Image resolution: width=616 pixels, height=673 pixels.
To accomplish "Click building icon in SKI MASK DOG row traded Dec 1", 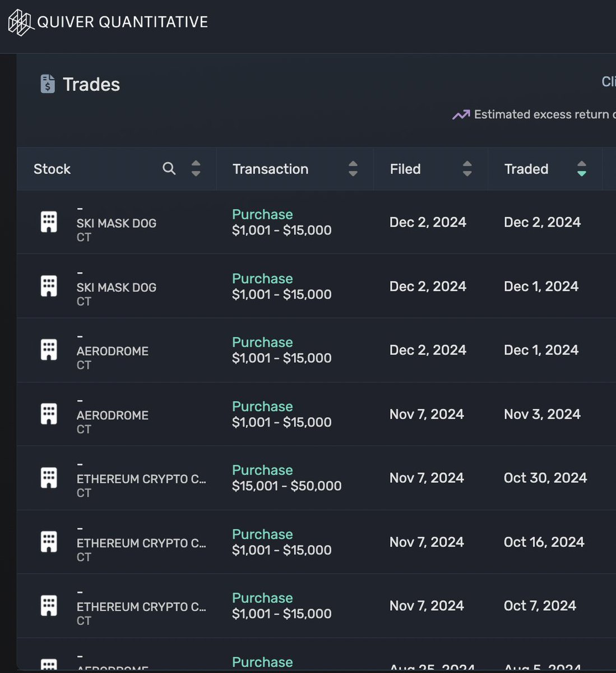I will tap(49, 286).
